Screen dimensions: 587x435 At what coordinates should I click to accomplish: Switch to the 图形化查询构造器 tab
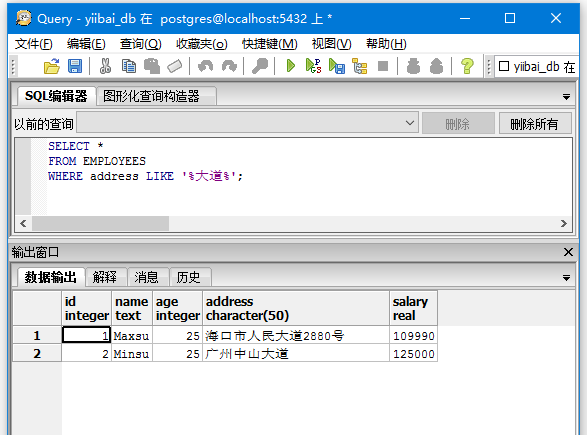151,96
